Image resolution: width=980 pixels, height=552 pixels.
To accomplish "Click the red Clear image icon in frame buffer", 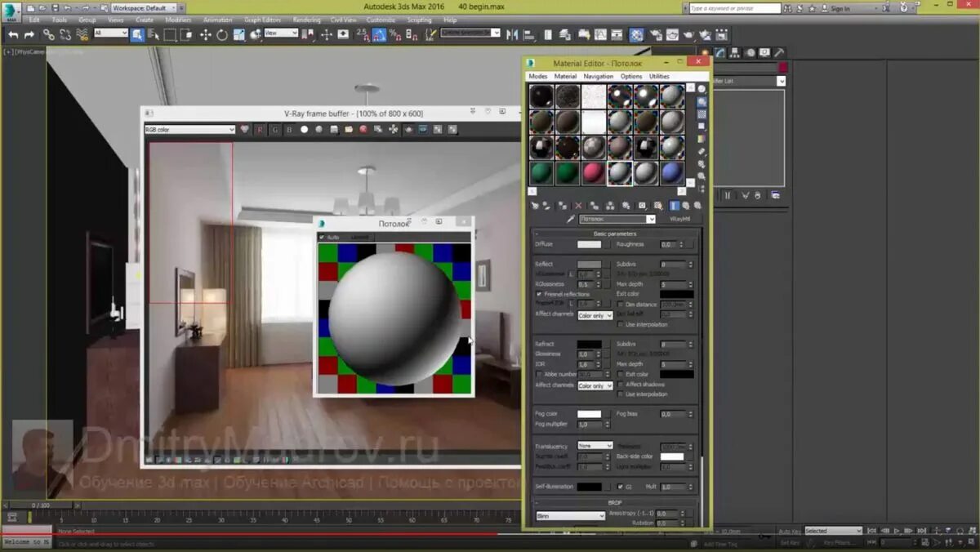I will [x=363, y=129].
